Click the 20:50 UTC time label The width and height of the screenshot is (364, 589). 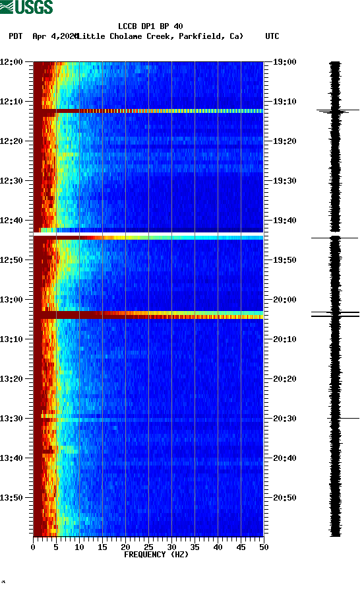click(284, 498)
